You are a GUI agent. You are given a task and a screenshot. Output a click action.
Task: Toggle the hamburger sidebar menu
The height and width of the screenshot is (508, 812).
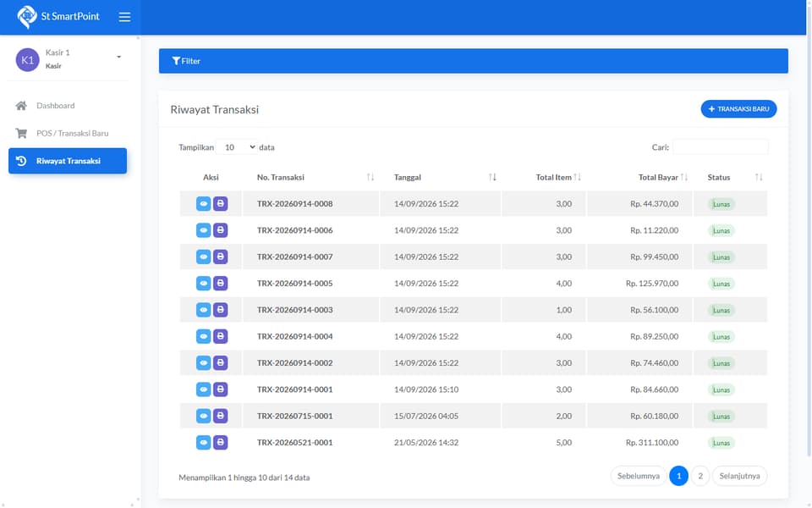[x=124, y=17]
